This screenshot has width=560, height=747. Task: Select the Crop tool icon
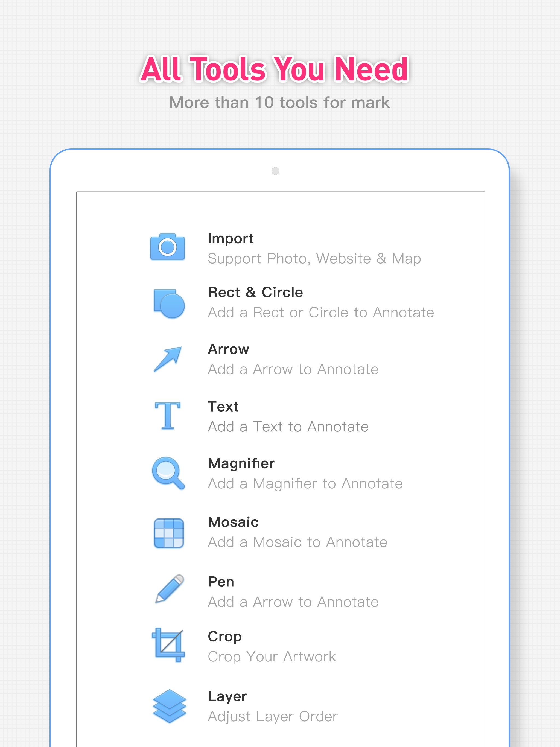168,645
